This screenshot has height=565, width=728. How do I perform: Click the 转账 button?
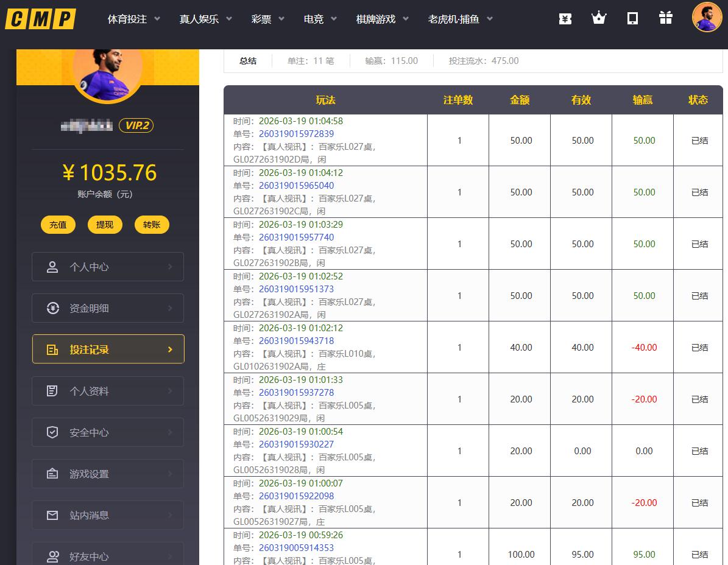point(152,225)
